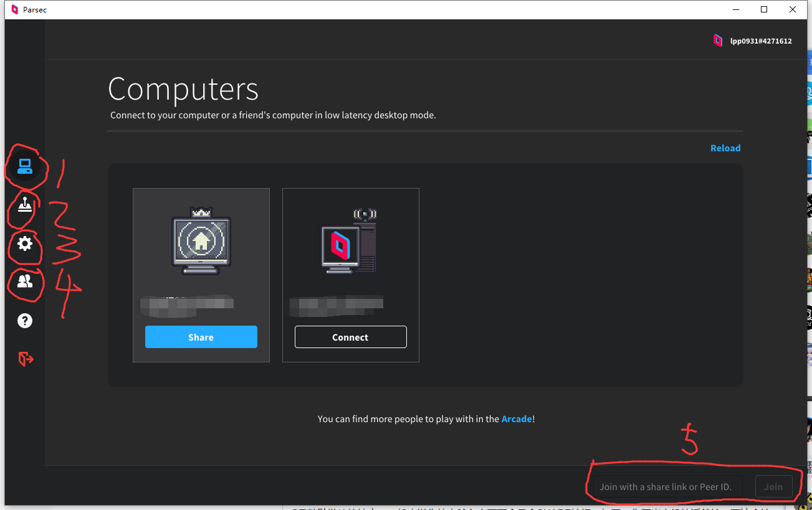Open the Arcade link in footer text
The height and width of the screenshot is (510, 812).
tap(517, 419)
